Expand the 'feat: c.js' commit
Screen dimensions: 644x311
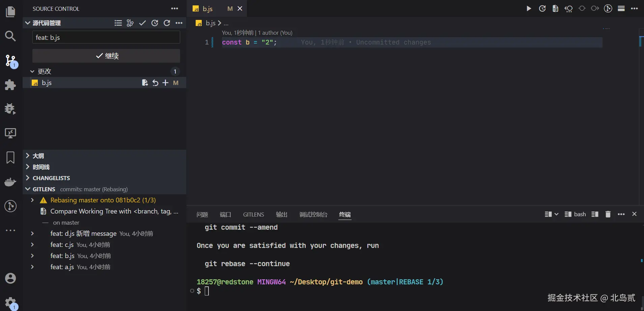click(32, 245)
